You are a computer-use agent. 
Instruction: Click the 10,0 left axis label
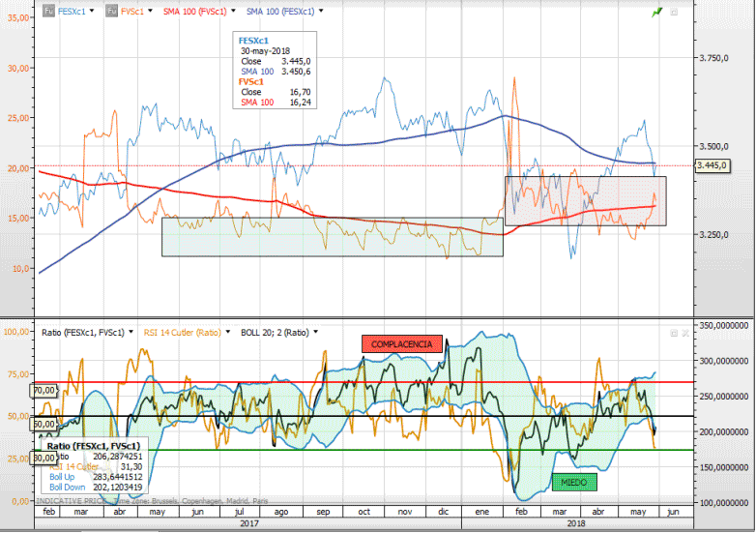click(20, 268)
